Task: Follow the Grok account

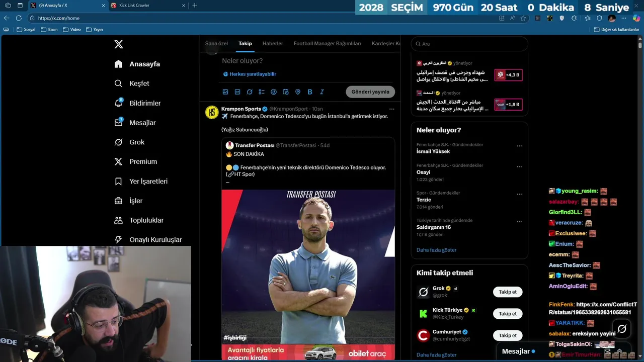Action: point(508,292)
